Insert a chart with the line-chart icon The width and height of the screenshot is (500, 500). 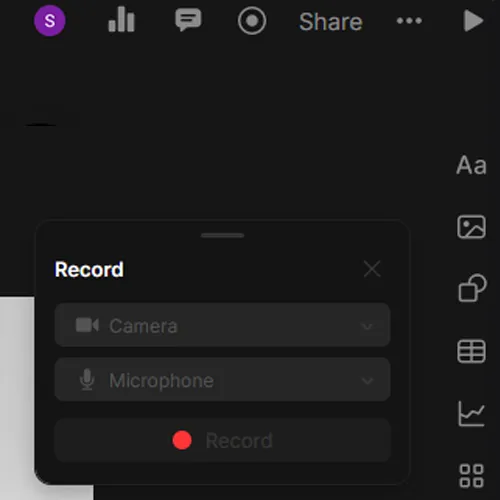point(471,414)
